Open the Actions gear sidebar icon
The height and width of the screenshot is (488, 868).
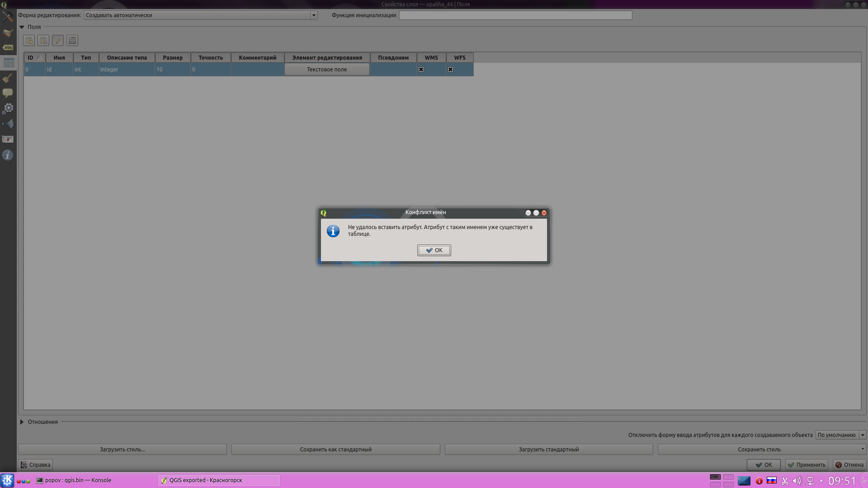pos(8,108)
